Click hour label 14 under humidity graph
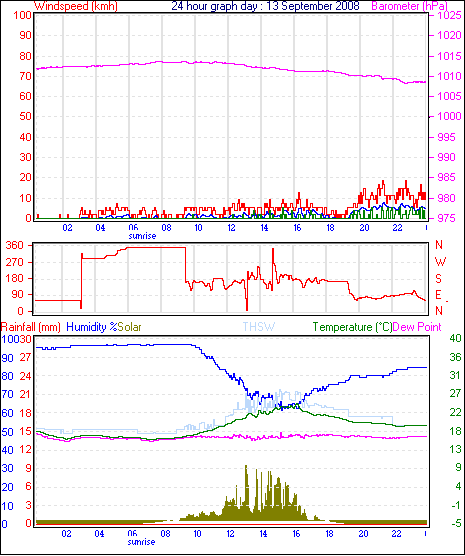Image resolution: width=465 pixels, height=556 pixels. 263,534
